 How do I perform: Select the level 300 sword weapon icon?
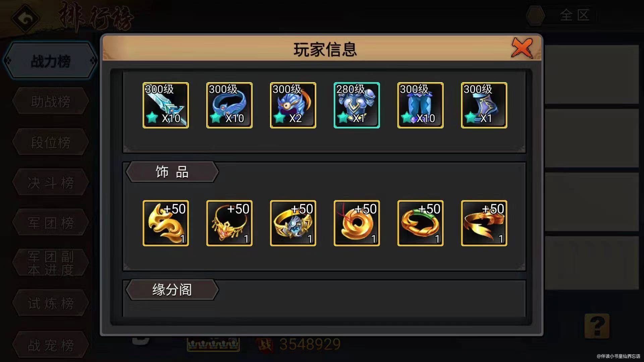point(166,105)
